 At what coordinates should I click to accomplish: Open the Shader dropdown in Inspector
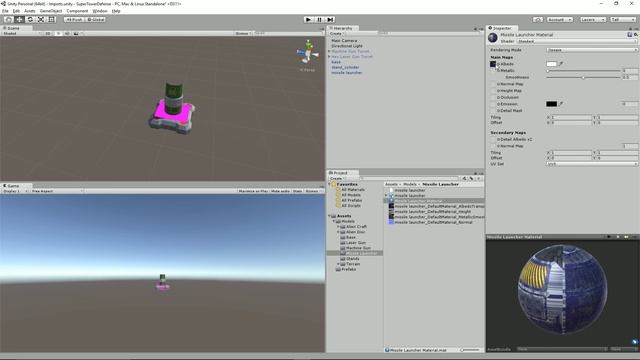[x=577, y=41]
